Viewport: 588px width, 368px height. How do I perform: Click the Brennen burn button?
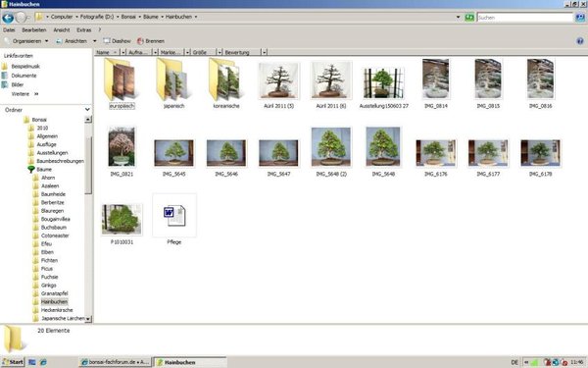click(151, 41)
